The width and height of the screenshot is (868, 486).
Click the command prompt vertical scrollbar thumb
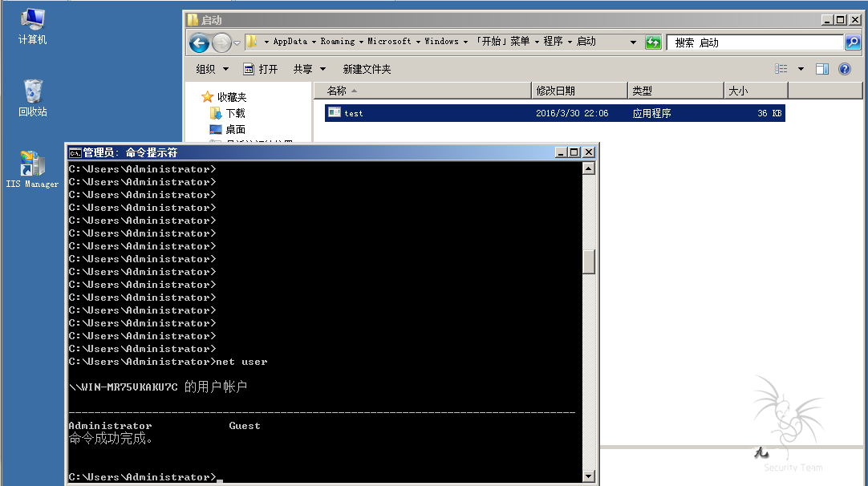pos(589,261)
